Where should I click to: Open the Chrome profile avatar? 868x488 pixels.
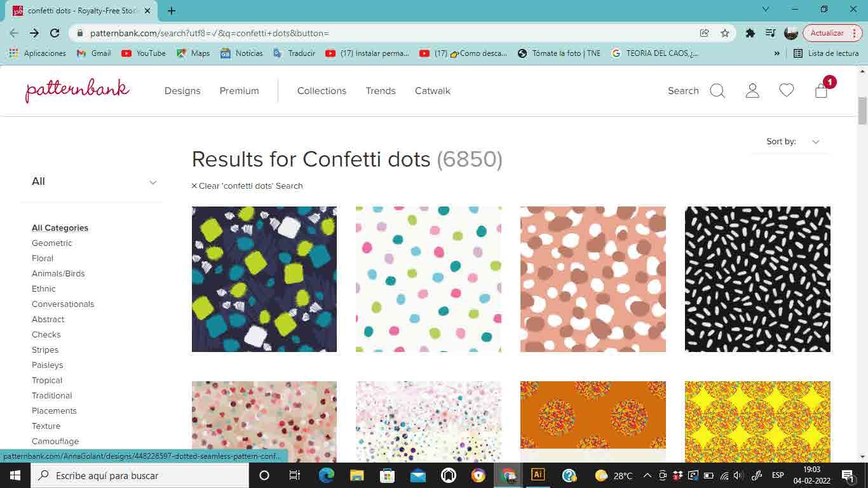coord(791,33)
